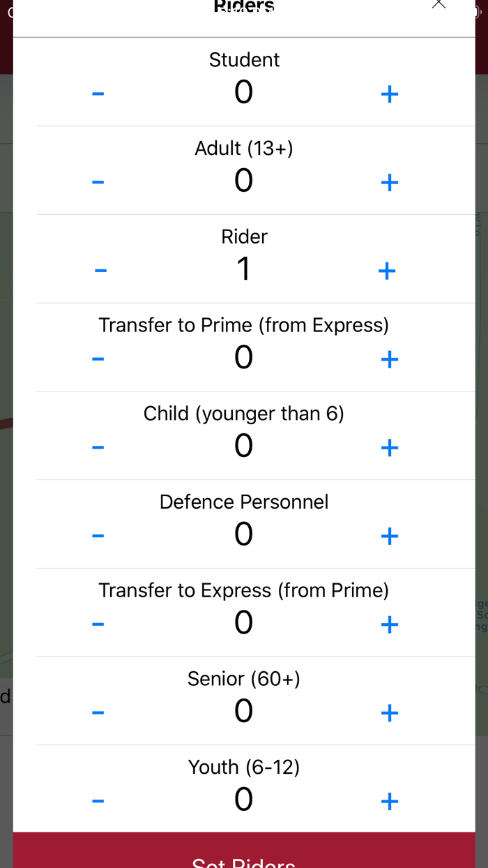Increase the Rider count
The height and width of the screenshot is (868, 488).
(x=387, y=270)
